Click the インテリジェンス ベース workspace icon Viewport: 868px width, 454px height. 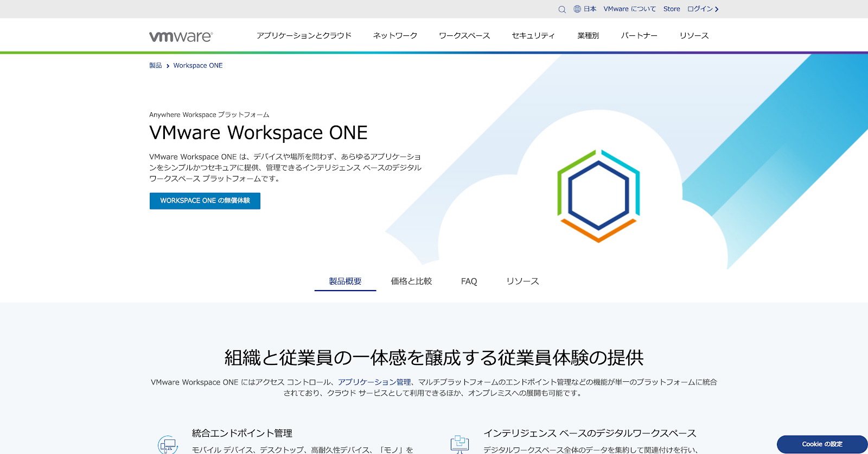459,444
